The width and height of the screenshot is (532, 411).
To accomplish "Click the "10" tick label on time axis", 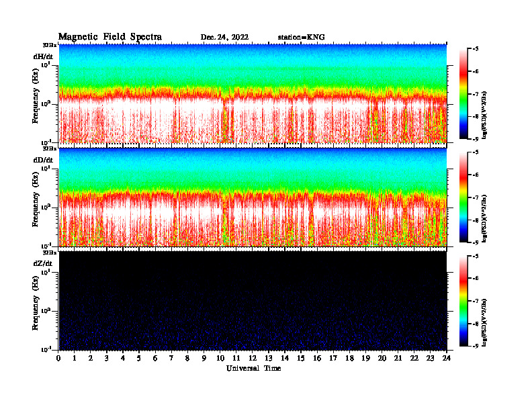I will point(220,359).
